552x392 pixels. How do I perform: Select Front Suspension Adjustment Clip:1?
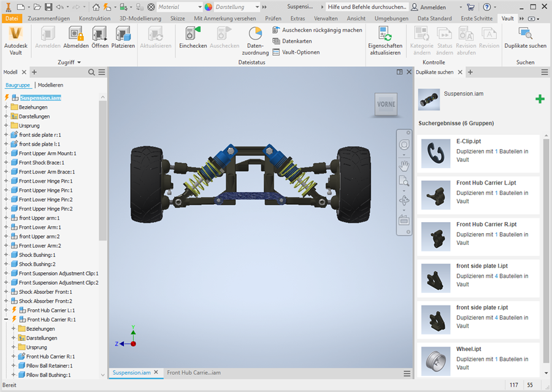click(x=58, y=274)
